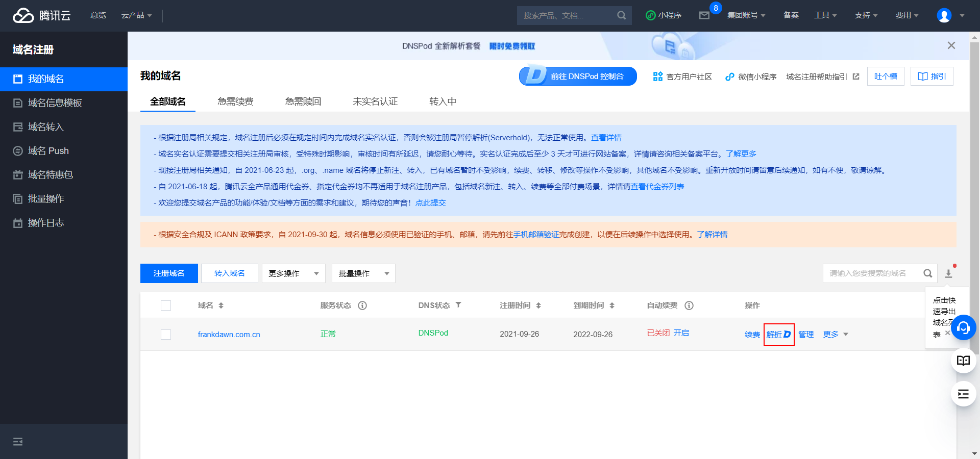Screen dimensions: 980x459
Task: Open 操作日志 in sidebar
Action: (x=64, y=223)
